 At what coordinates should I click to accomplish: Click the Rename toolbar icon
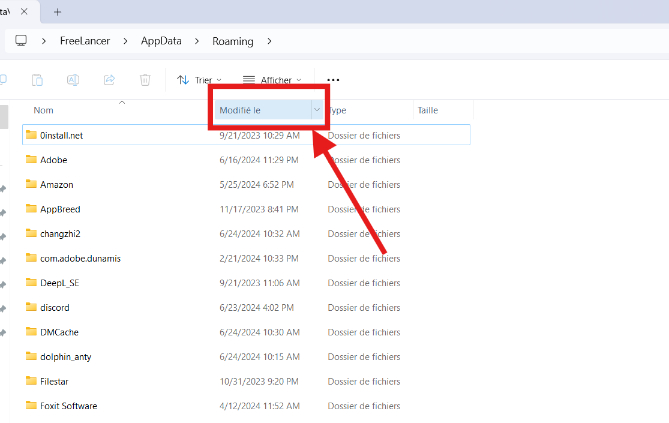pyautogui.click(x=73, y=80)
